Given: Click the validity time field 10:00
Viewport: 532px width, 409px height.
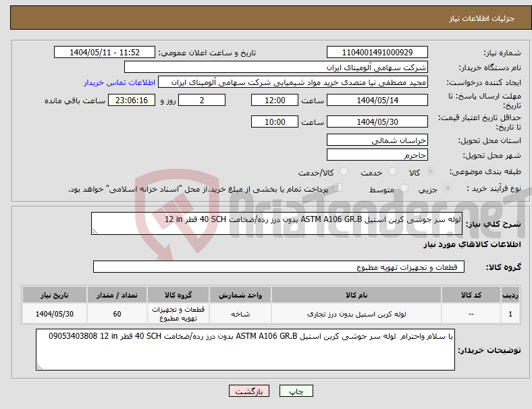Looking at the screenshot, I should click(x=275, y=121).
